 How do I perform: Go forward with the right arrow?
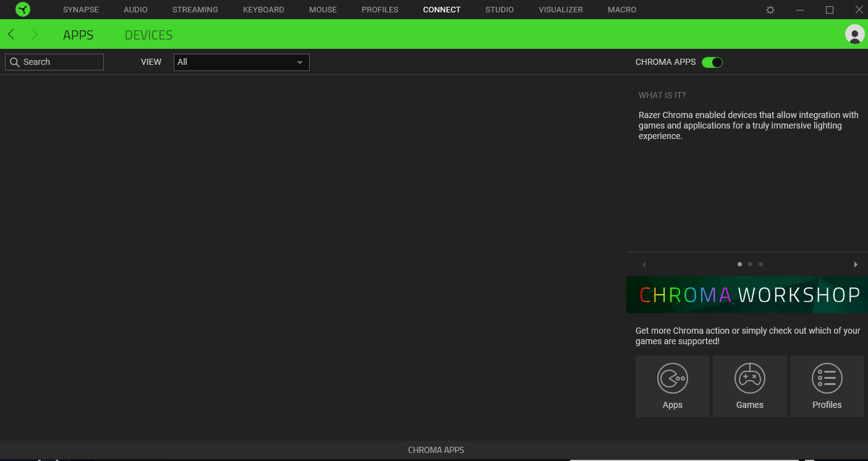tap(35, 35)
